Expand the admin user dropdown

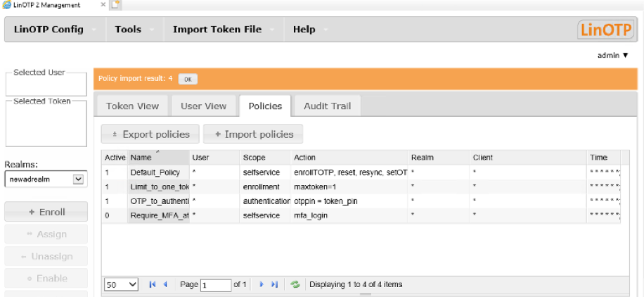(613, 55)
